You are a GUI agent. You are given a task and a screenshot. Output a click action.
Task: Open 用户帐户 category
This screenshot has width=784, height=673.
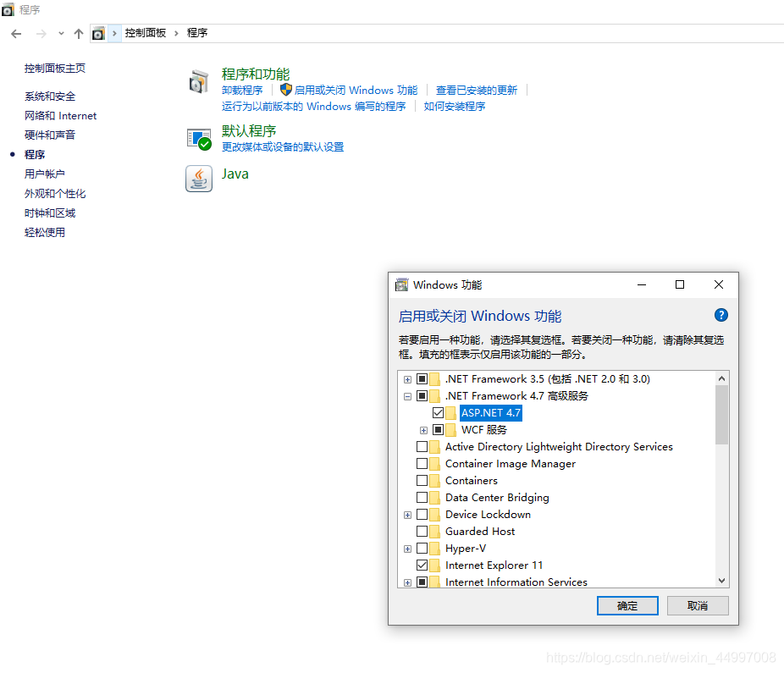tap(45, 174)
